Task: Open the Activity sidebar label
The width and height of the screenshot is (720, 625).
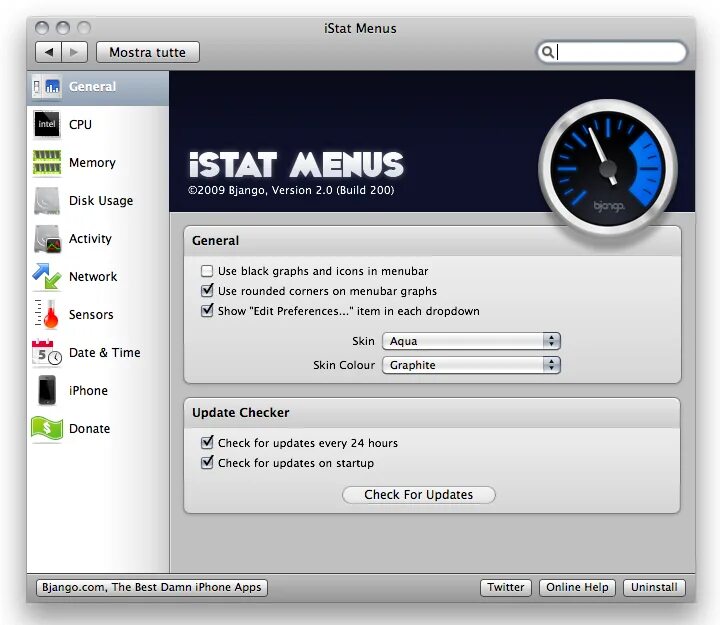Action: (x=90, y=239)
